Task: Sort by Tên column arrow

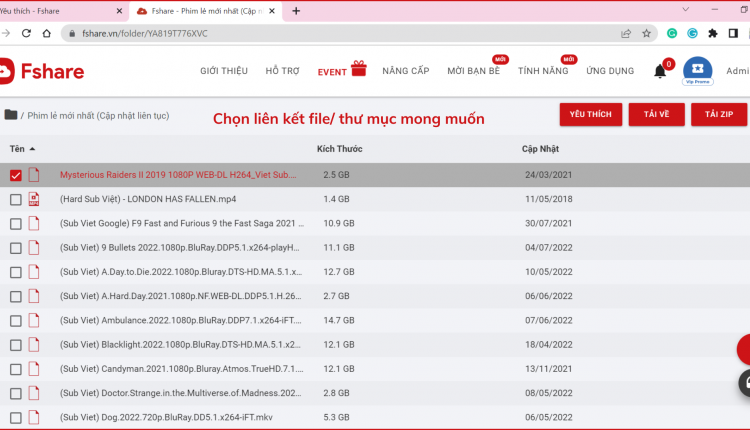Action: 33,149
